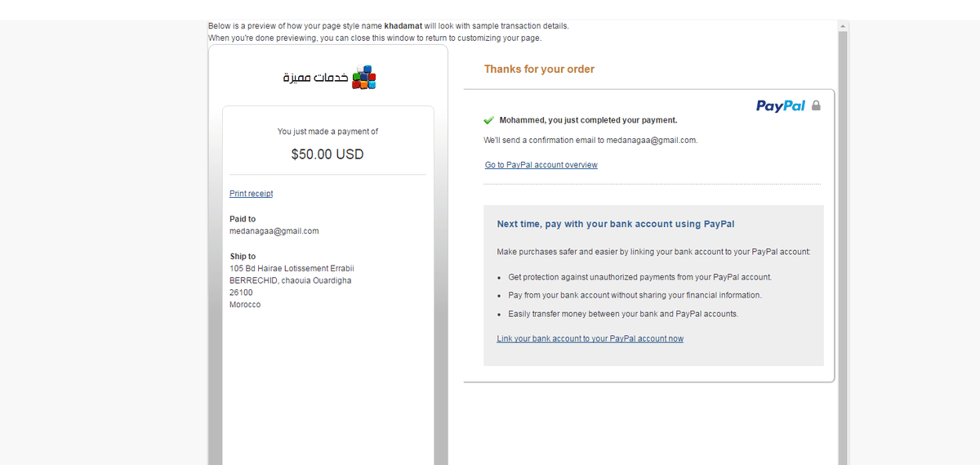Open the Print receipt link
Viewport: 980px width, 465px height.
(252, 194)
